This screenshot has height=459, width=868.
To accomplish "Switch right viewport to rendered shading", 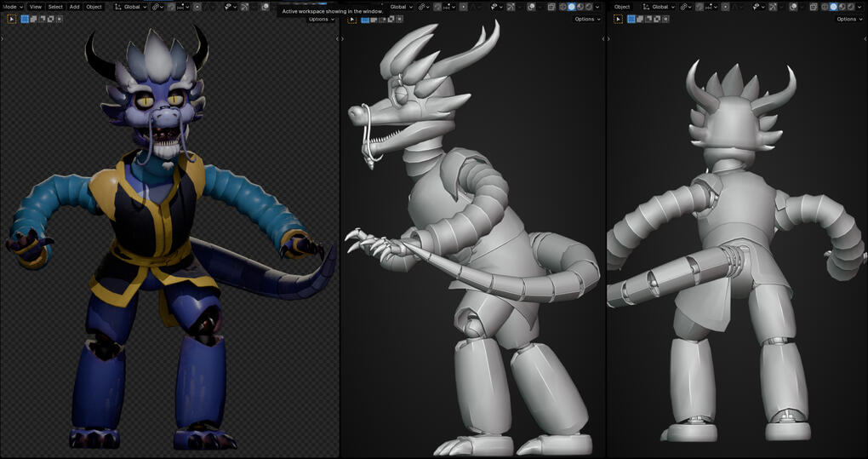I will tap(851, 7).
